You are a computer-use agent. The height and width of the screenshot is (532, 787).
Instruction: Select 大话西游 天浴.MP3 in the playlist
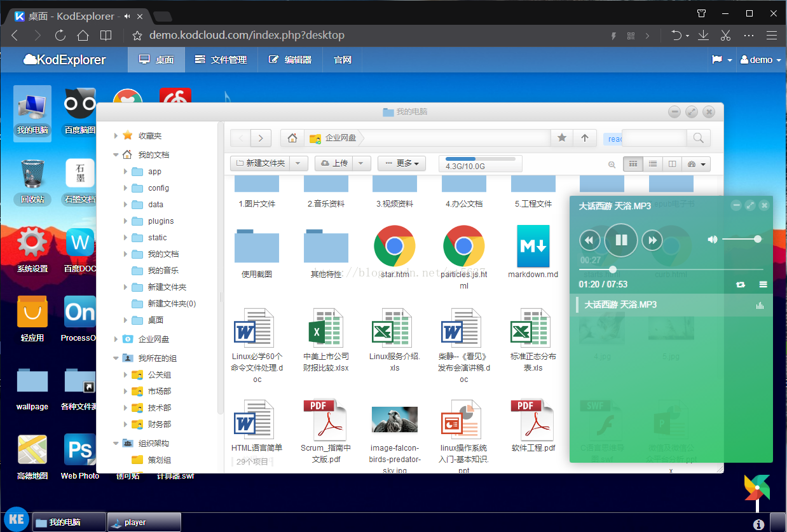(670, 305)
